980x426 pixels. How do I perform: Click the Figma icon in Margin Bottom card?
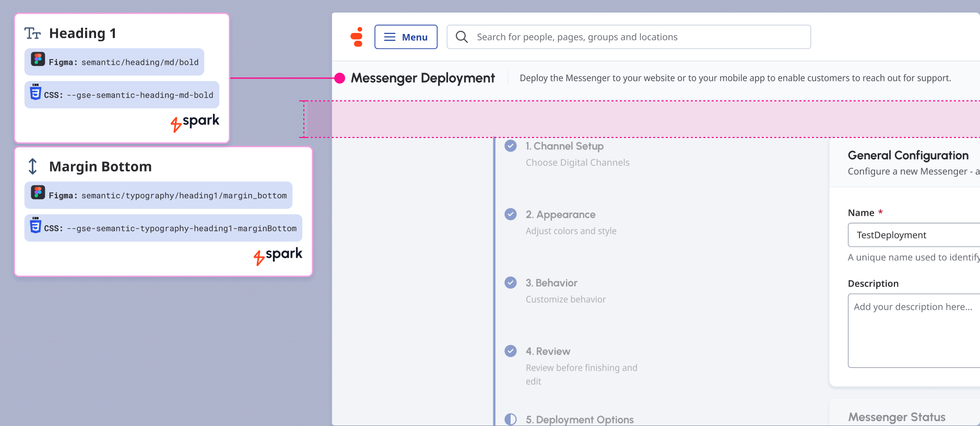(38, 192)
